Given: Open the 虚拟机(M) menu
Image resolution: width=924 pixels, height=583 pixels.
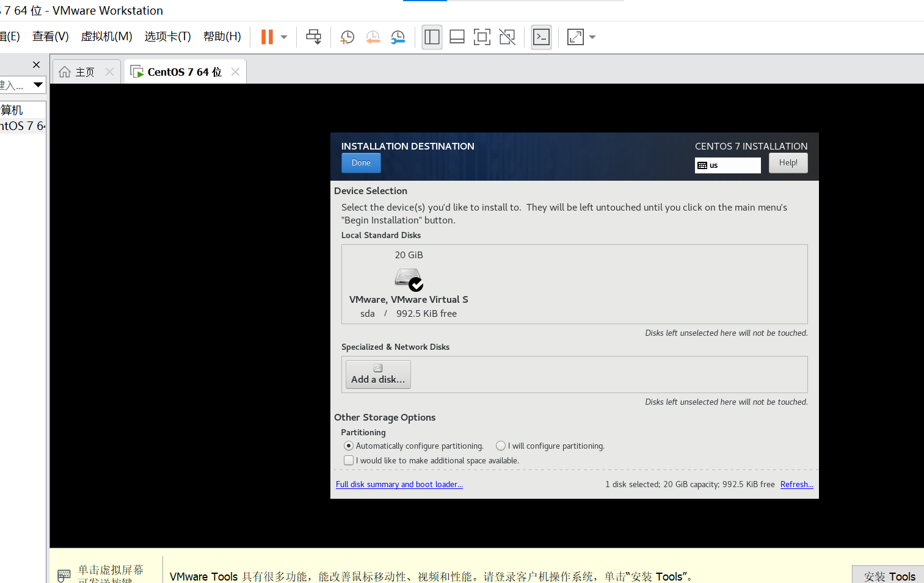Looking at the screenshot, I should tap(106, 37).
